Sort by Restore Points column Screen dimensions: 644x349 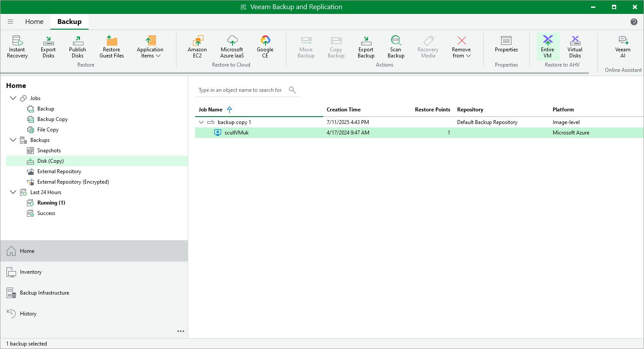432,110
